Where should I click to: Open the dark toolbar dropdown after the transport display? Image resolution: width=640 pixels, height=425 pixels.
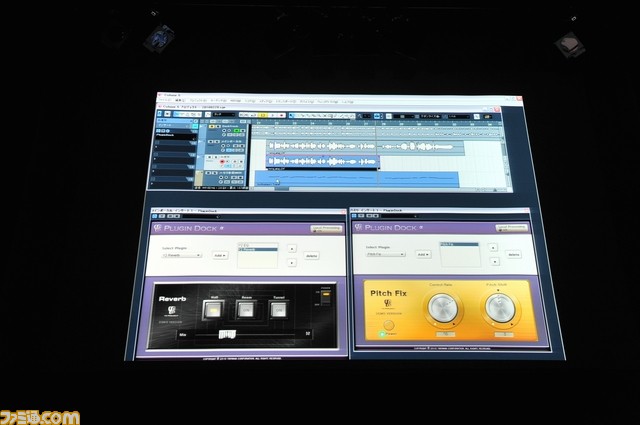point(224,115)
